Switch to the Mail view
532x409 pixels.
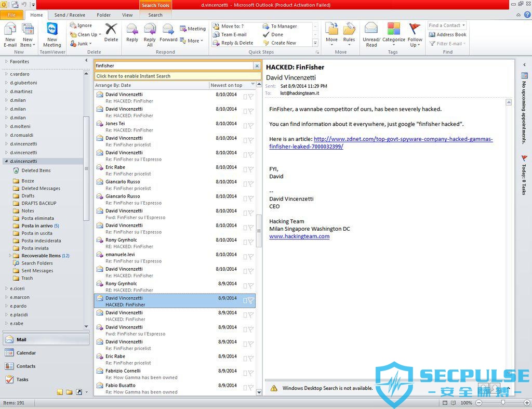point(46,339)
